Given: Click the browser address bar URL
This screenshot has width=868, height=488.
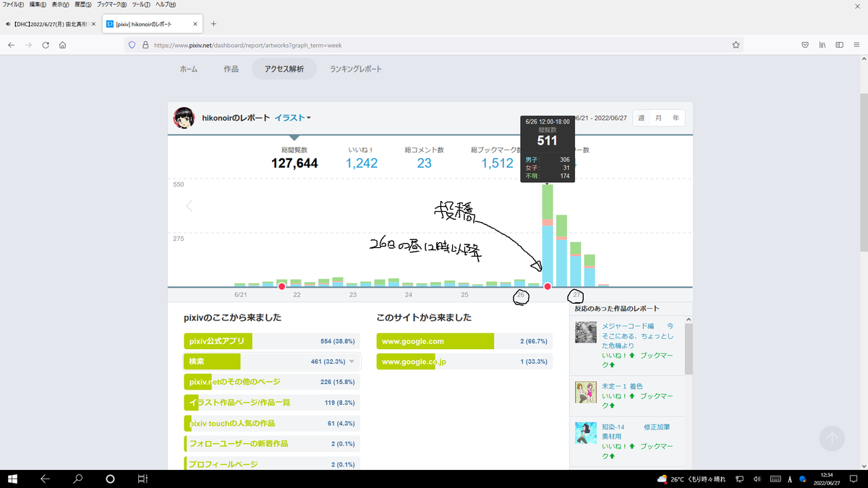Looking at the screenshot, I should point(247,45).
